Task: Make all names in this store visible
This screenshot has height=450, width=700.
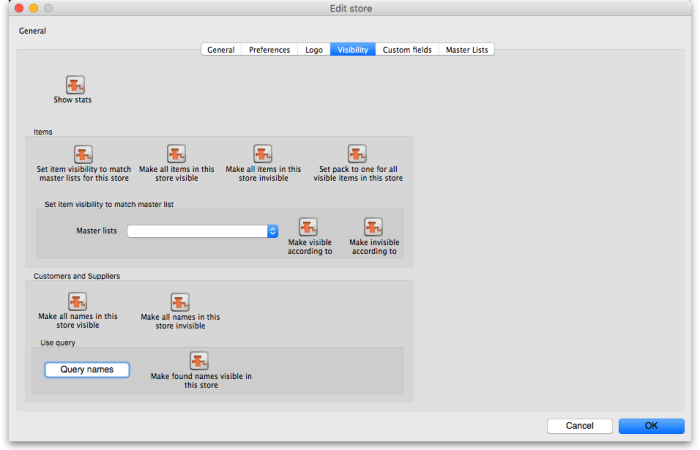Action: [77, 301]
